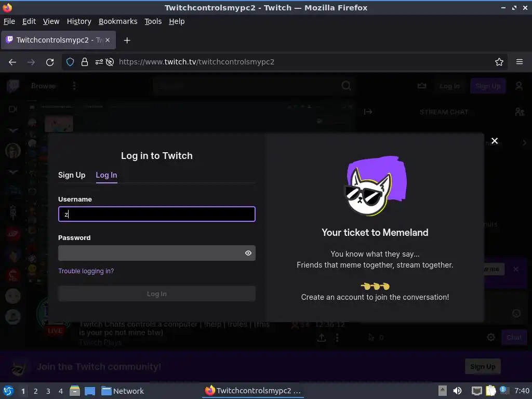The width and height of the screenshot is (532, 399).
Task: View site security via the padlock icon
Action: (x=85, y=62)
